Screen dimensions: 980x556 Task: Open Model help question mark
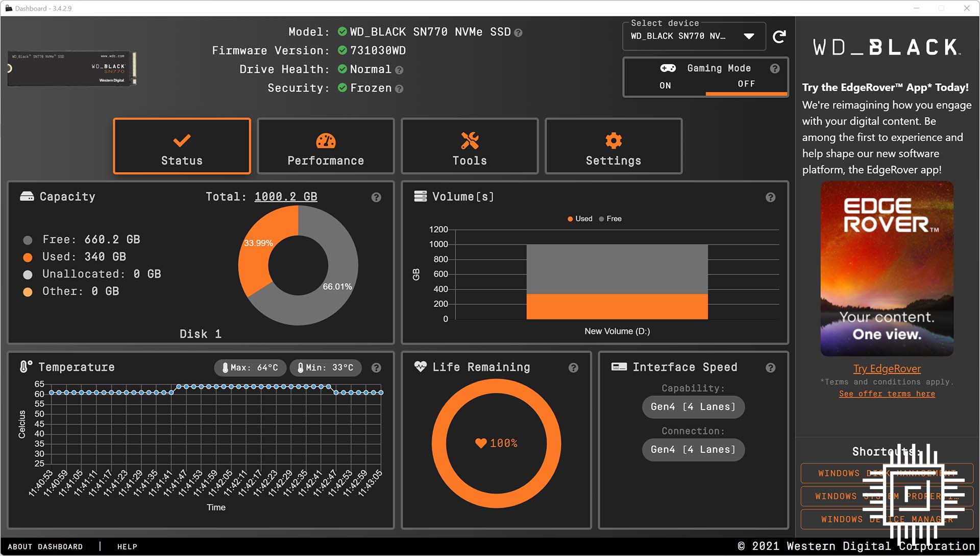[x=518, y=33]
